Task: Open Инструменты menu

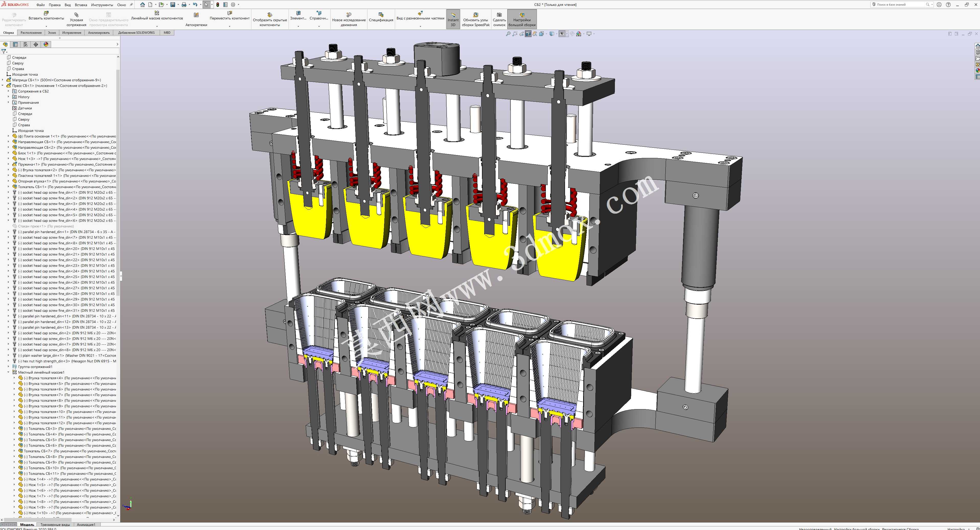Action: click(102, 5)
